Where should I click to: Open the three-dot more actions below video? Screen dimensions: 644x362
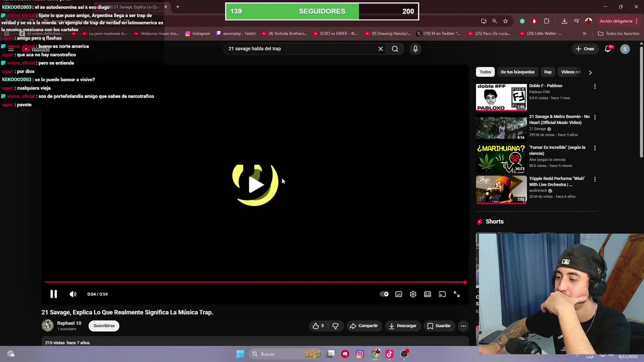pyautogui.click(x=463, y=326)
